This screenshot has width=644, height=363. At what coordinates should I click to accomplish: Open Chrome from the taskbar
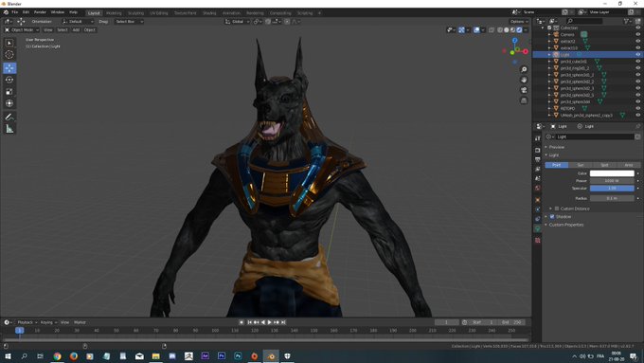[57, 356]
